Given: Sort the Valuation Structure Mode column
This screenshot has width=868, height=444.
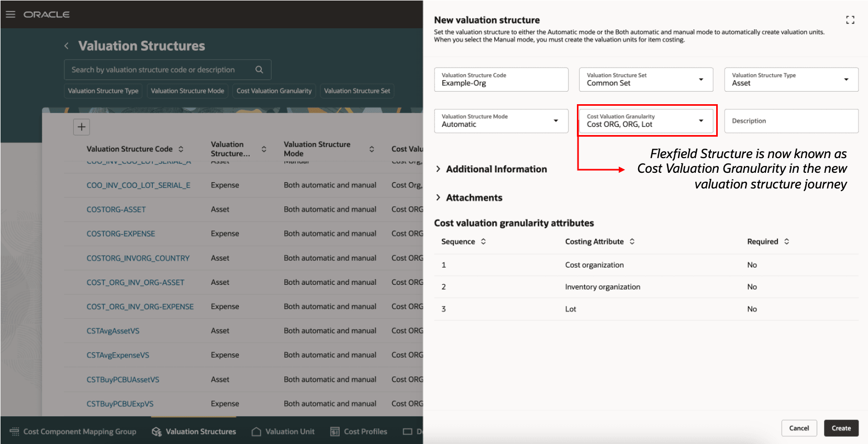Looking at the screenshot, I should pyautogui.click(x=372, y=149).
